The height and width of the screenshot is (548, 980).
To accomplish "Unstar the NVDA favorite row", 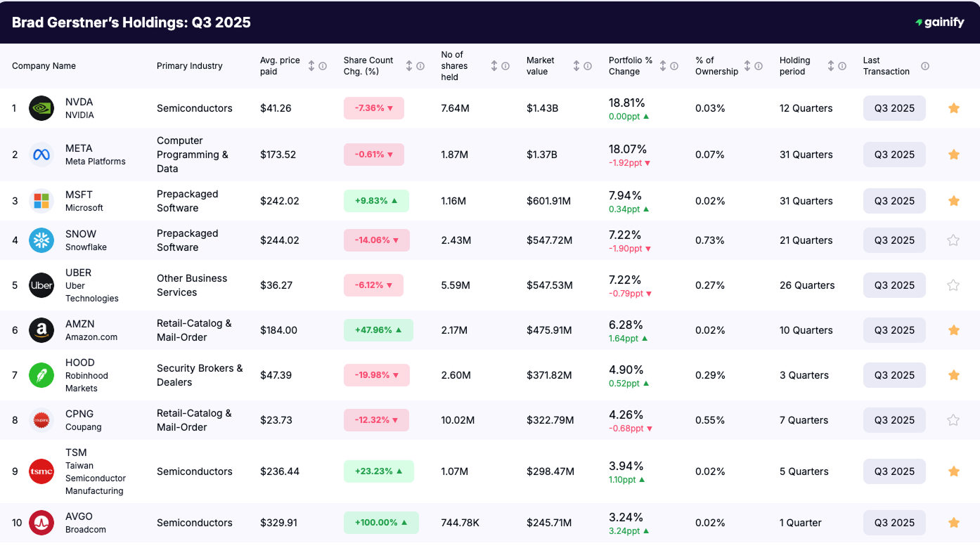I will (x=953, y=108).
